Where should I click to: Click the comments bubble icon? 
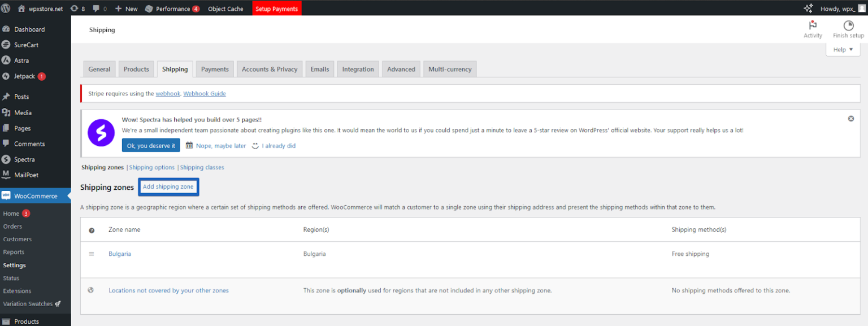click(x=97, y=8)
